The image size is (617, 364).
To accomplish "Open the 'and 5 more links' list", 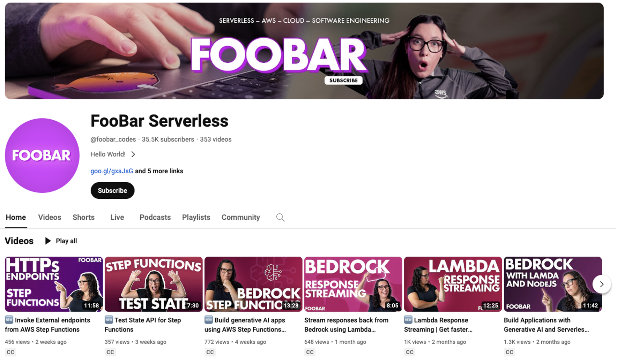I will [159, 171].
